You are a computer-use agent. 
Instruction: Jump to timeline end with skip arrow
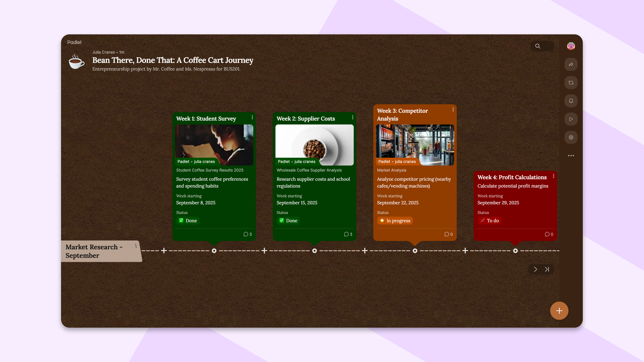[547, 269]
